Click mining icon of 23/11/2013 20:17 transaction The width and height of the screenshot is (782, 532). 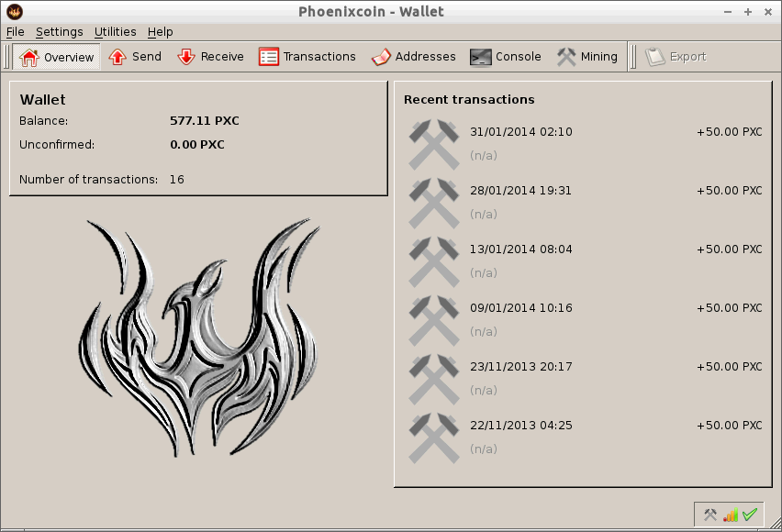coord(434,380)
